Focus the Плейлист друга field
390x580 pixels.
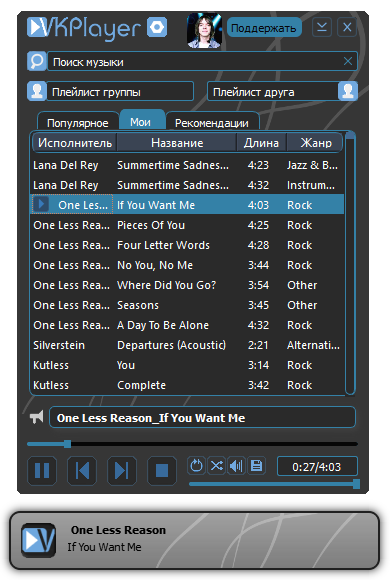point(273,91)
